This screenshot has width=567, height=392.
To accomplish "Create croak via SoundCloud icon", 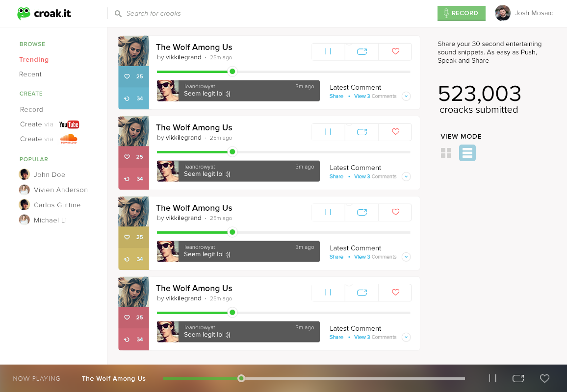I will (69, 139).
